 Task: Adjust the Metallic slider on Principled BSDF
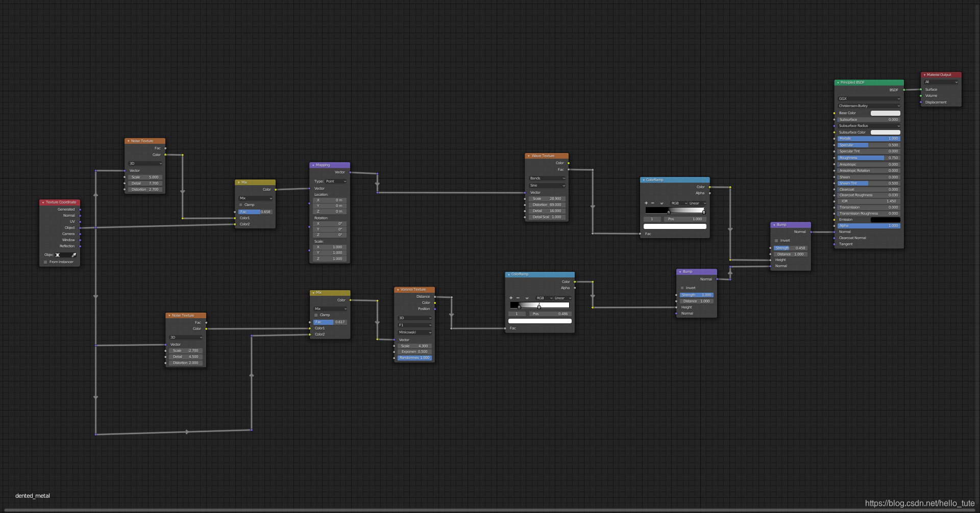click(x=869, y=139)
